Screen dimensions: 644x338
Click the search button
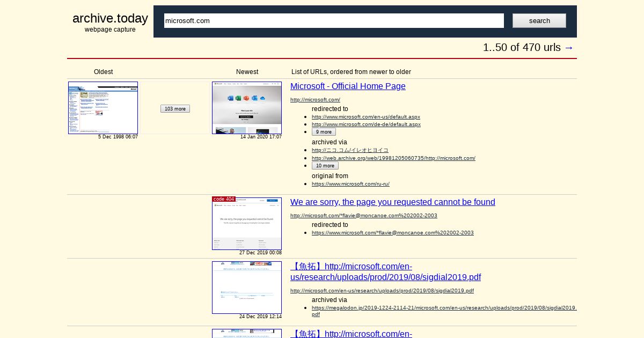539,21
